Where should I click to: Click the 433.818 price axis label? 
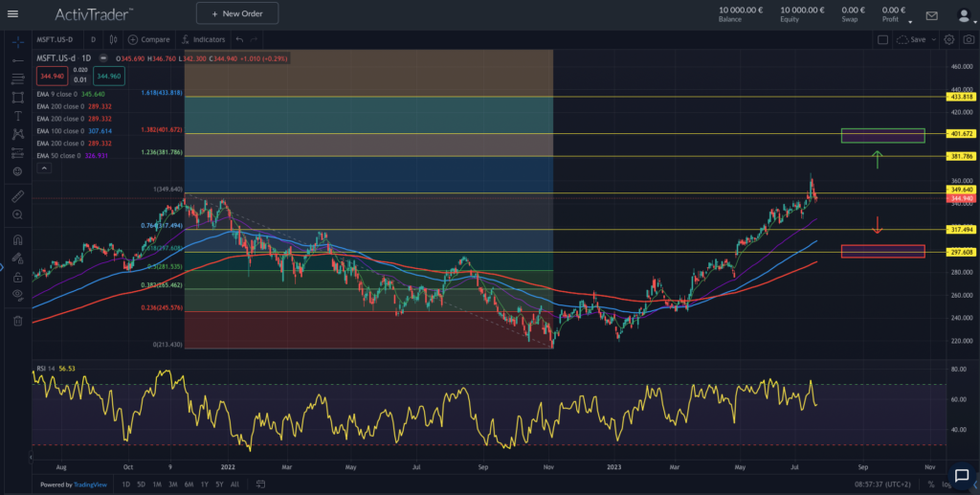point(962,97)
